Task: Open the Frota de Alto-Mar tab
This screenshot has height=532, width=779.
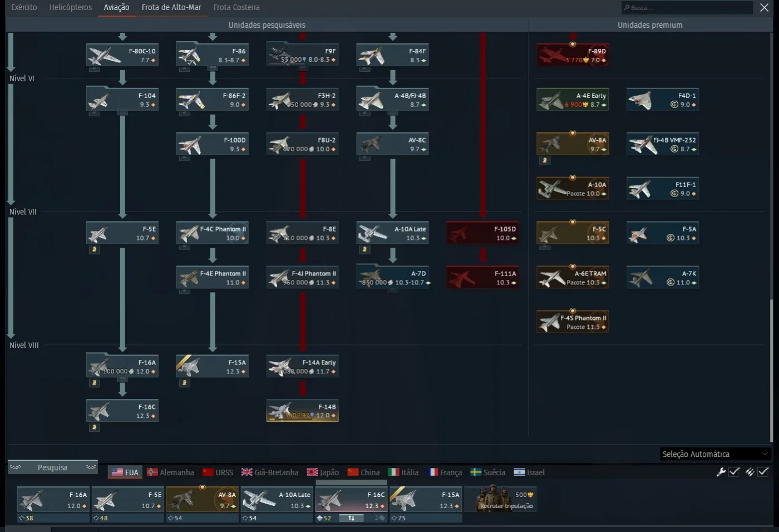Action: [x=171, y=7]
